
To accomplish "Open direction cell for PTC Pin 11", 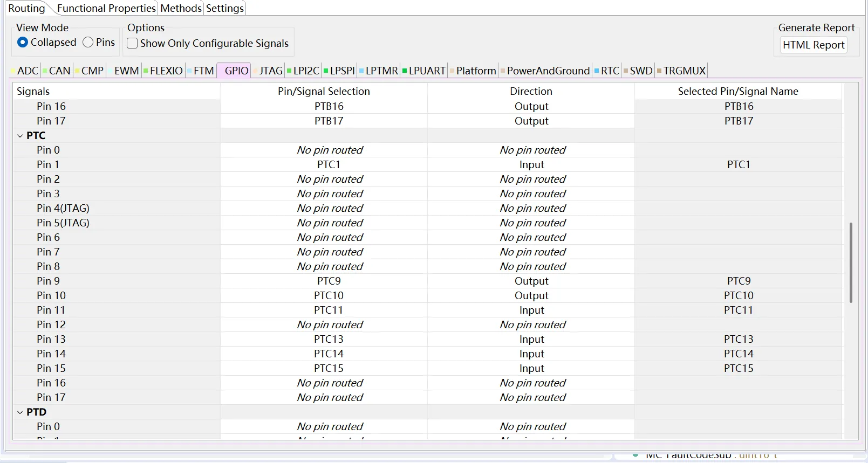I will click(x=531, y=310).
